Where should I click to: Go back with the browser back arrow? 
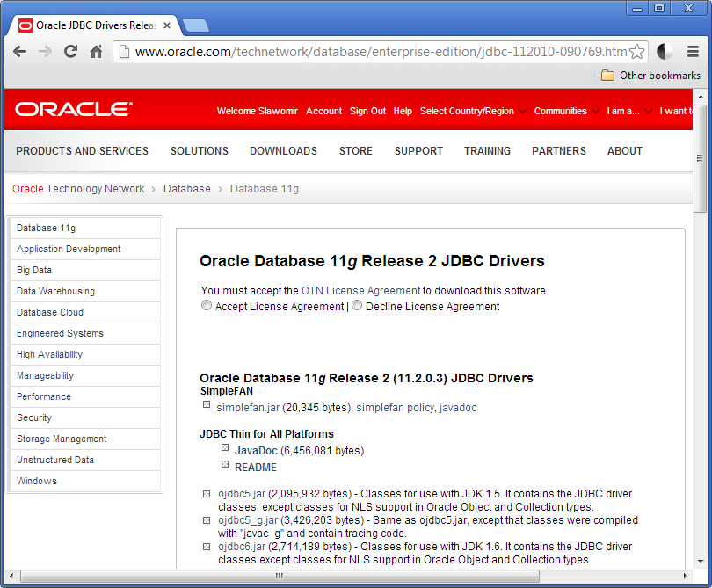point(19,51)
